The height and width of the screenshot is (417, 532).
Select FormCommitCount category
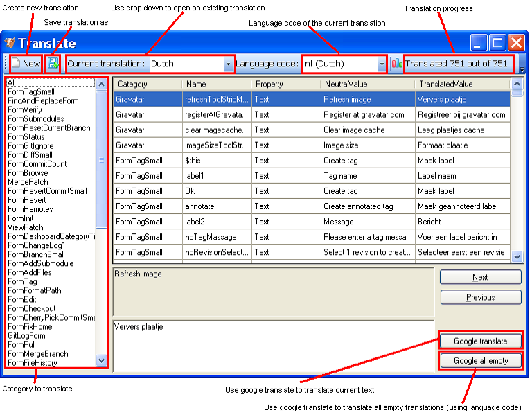51,164
